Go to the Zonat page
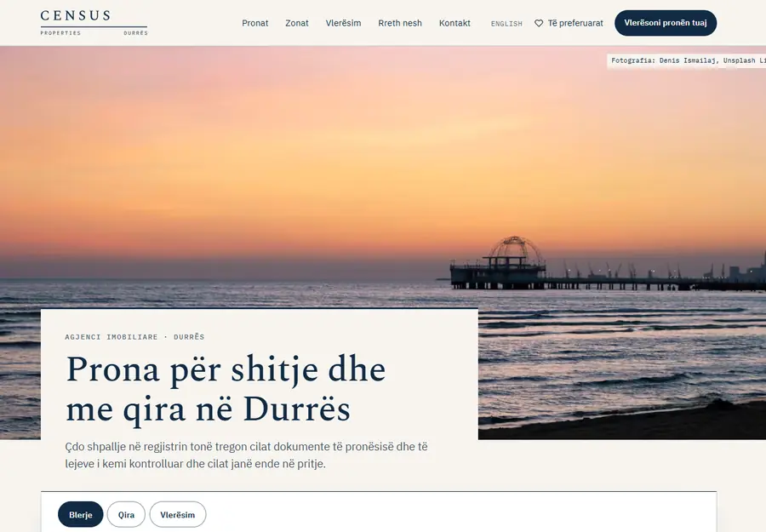The height and width of the screenshot is (532, 766). click(x=297, y=23)
